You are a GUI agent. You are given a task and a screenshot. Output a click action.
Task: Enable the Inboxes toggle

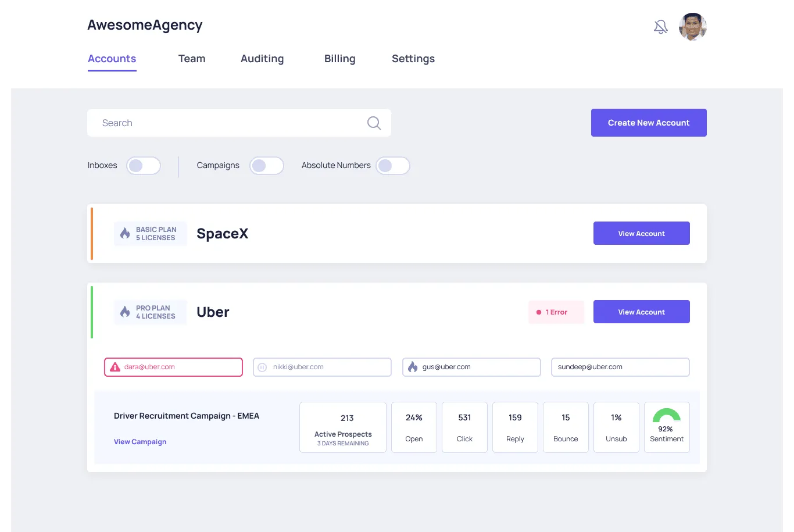[x=143, y=166]
